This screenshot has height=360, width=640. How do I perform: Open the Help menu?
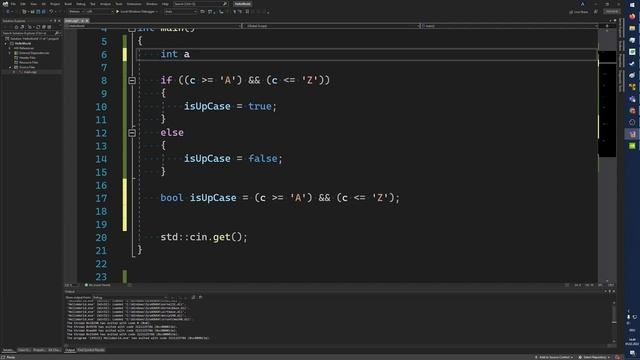point(165,4)
